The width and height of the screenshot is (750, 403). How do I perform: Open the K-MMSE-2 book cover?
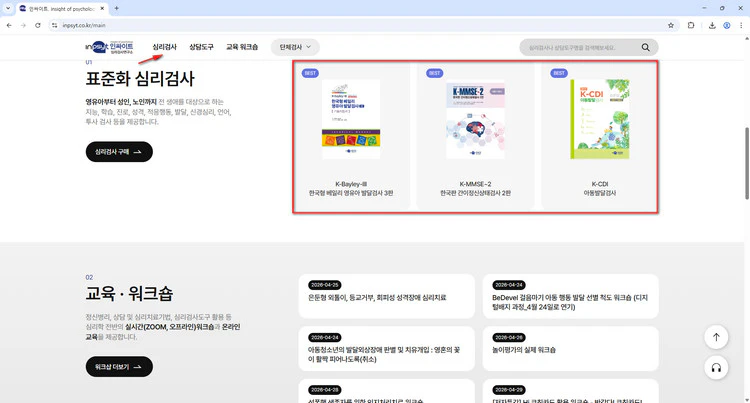pos(475,119)
